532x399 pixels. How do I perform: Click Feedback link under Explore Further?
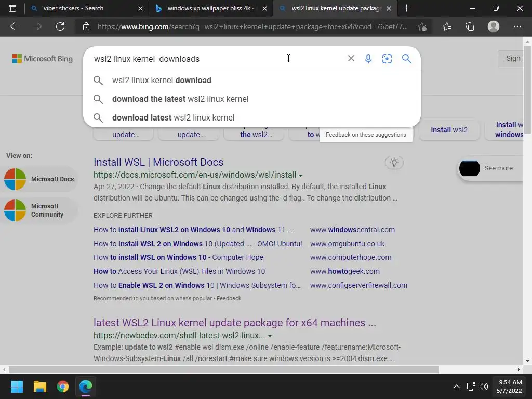(x=229, y=298)
